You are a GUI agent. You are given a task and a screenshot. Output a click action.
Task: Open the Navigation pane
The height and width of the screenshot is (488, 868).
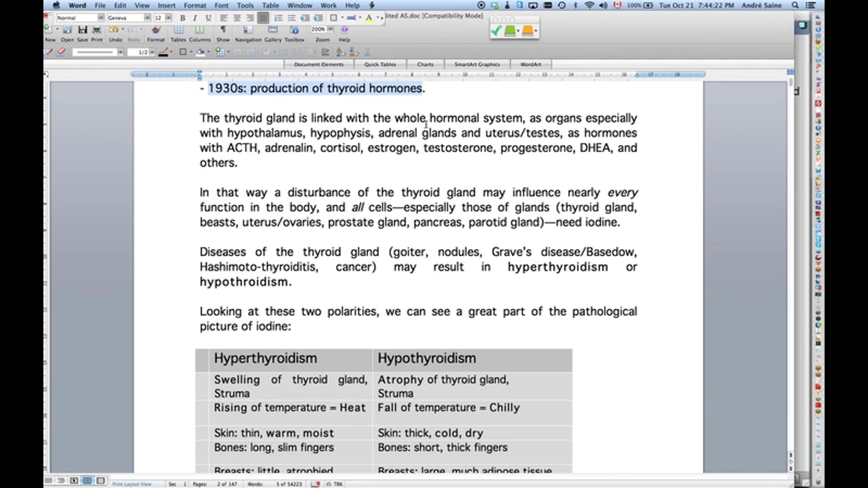(x=248, y=30)
